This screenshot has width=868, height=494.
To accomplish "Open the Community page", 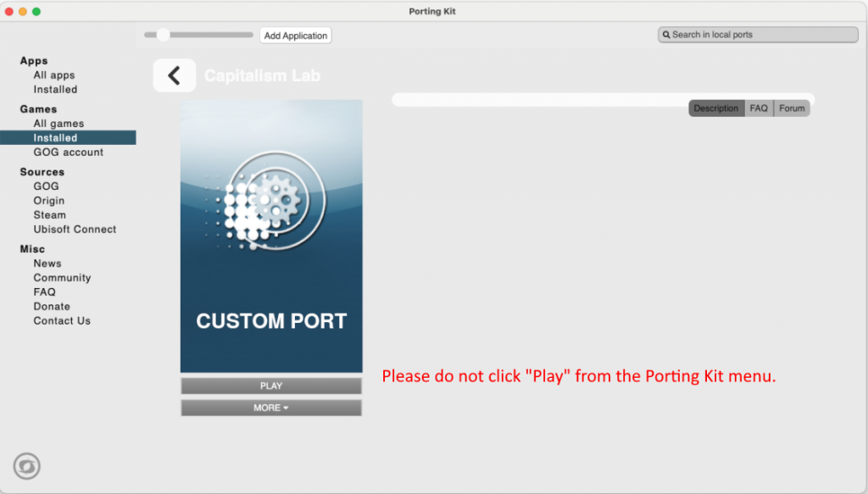I will click(x=62, y=277).
